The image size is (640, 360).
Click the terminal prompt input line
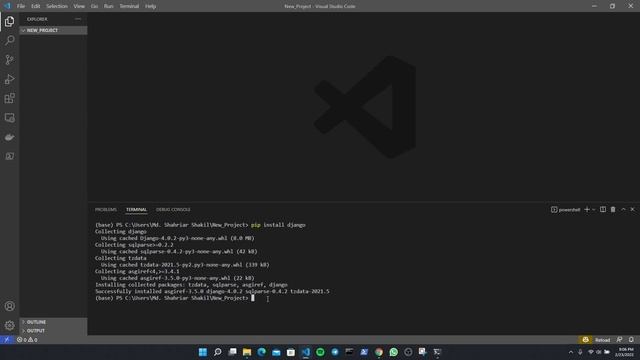tap(174, 298)
